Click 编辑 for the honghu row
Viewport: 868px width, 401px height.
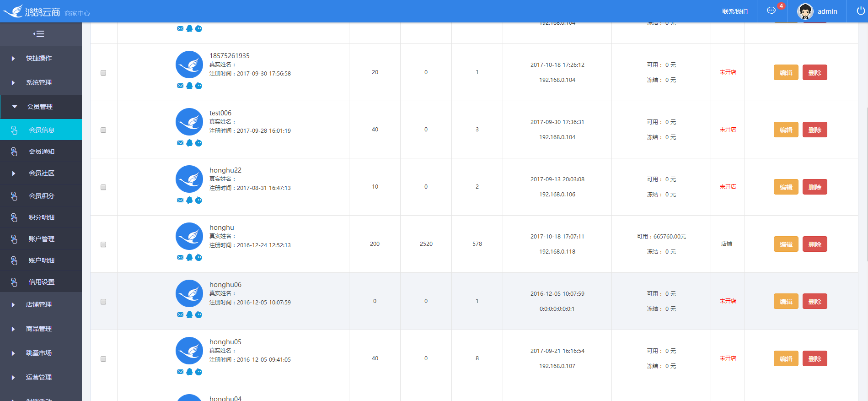[786, 244]
